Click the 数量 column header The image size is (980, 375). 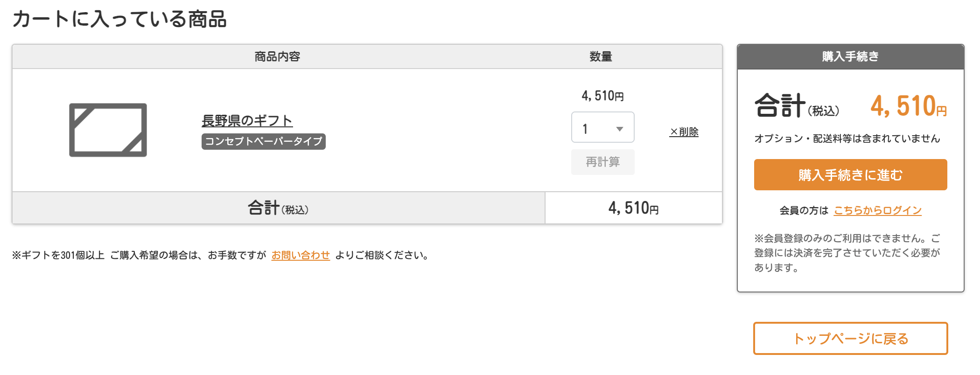coord(601,57)
